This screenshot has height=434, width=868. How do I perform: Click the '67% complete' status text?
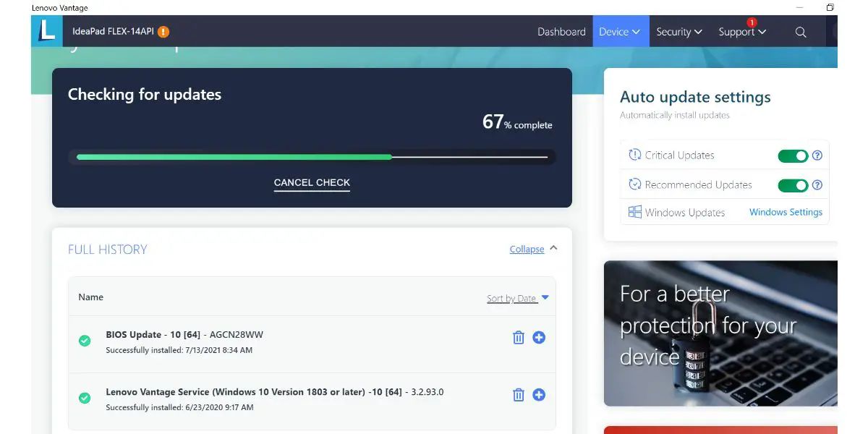517,122
